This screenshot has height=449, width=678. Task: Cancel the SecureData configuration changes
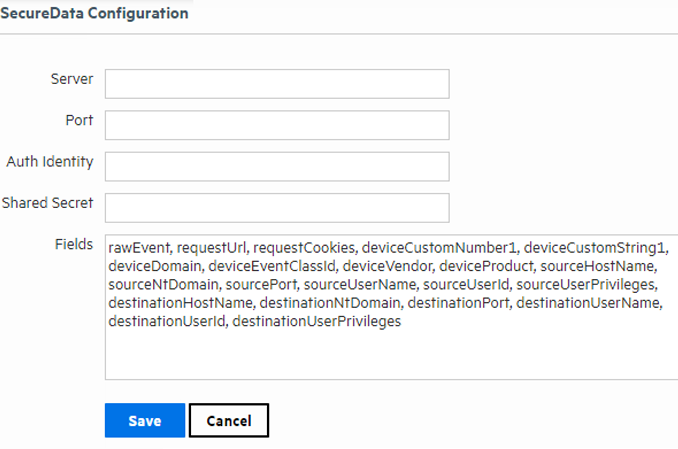229,420
